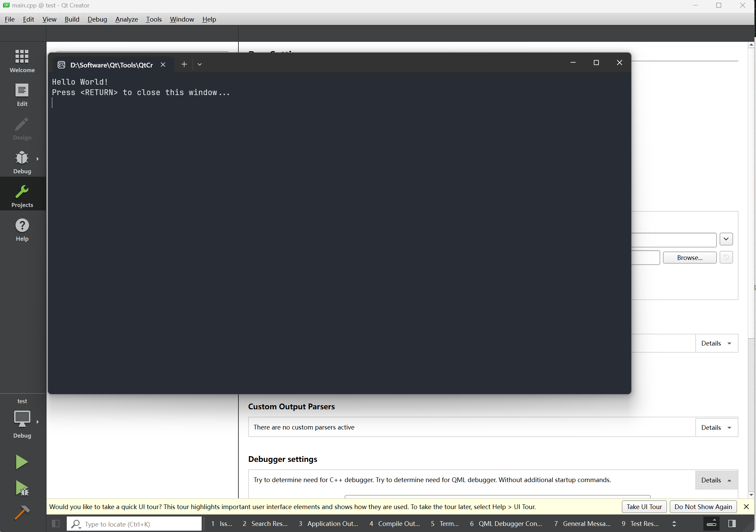The width and height of the screenshot is (756, 532).
Task: Open the Window menu
Action: click(182, 19)
